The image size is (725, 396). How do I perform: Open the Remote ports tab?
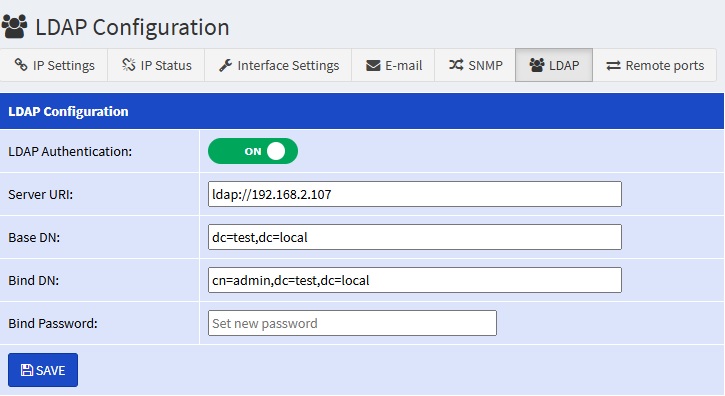point(655,65)
